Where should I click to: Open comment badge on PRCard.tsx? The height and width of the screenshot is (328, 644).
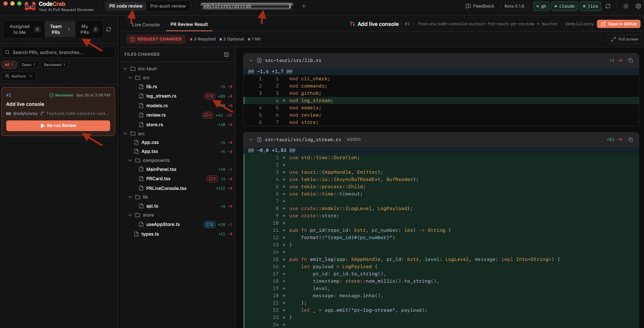click(x=212, y=179)
